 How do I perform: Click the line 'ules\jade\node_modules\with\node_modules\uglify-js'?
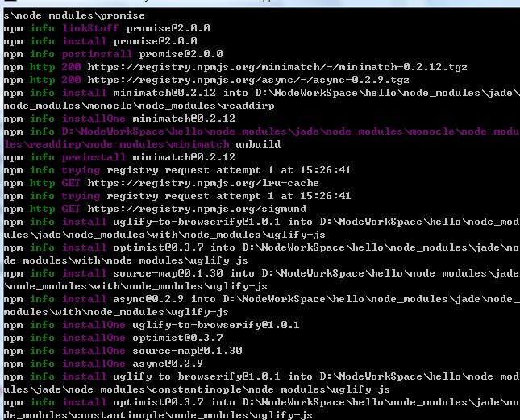164,235
